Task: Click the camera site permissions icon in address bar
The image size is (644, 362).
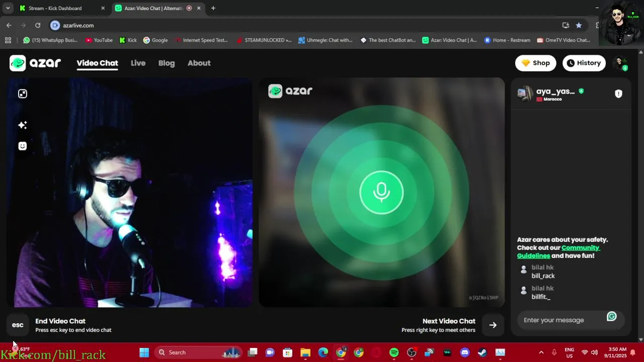Action: point(55,25)
